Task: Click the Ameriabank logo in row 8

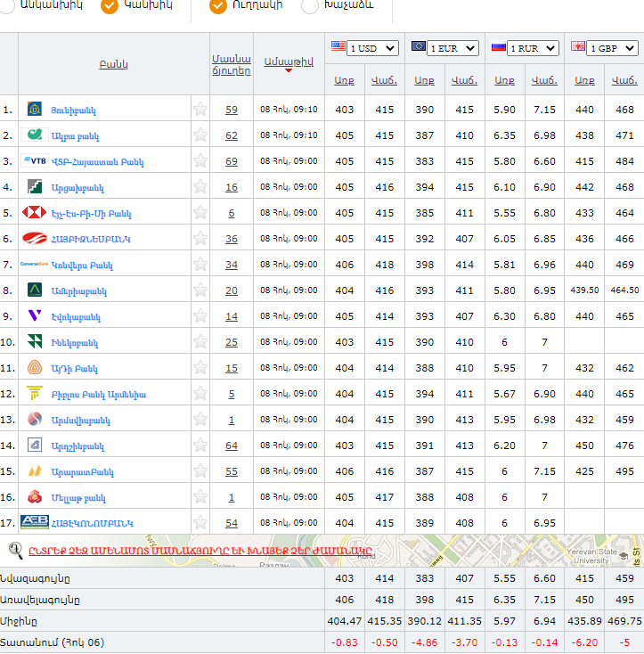Action: pos(35,290)
